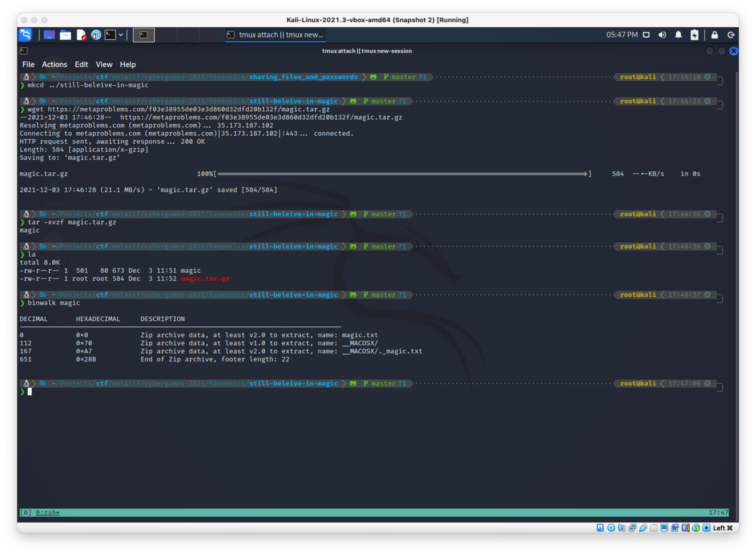Viewport: 756px width, 554px height.
Task: Click the binwalk row naming magic.txt at 0x0
Action: (x=199, y=335)
